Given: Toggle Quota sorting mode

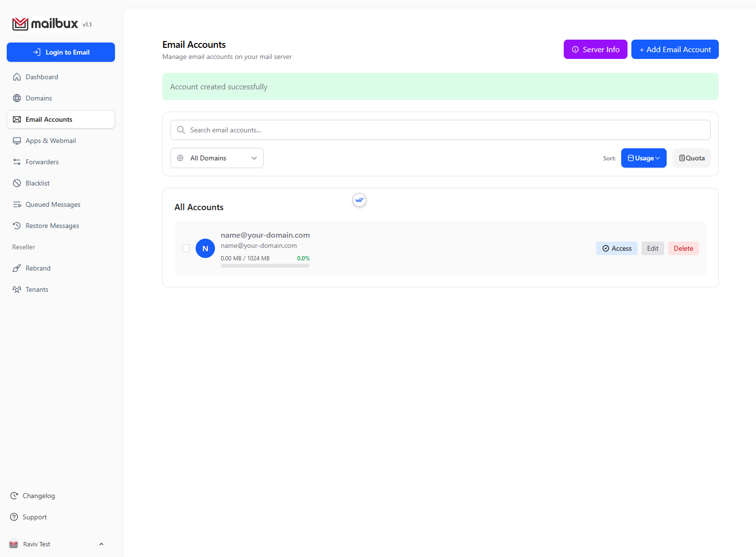Looking at the screenshot, I should coord(691,158).
